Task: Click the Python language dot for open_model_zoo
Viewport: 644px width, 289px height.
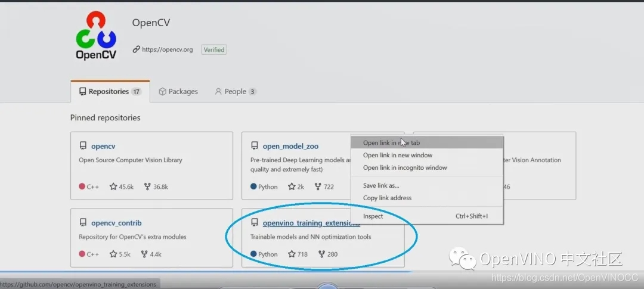Action: click(253, 187)
